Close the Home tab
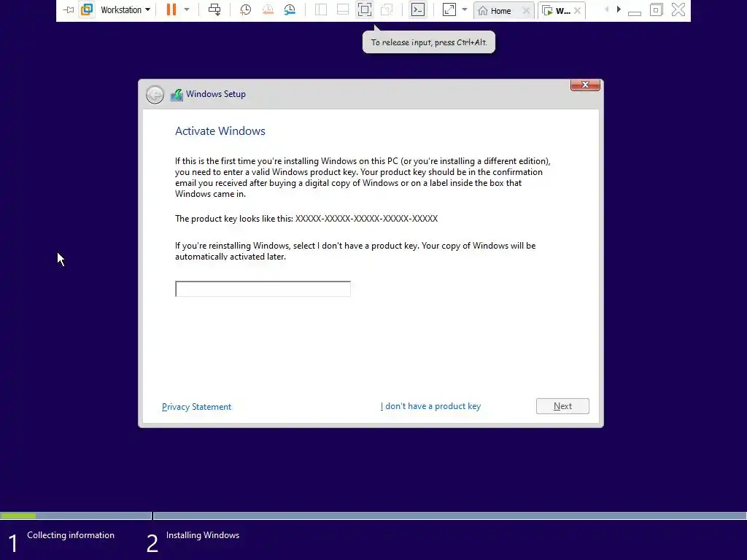The image size is (747, 560). coord(526,10)
